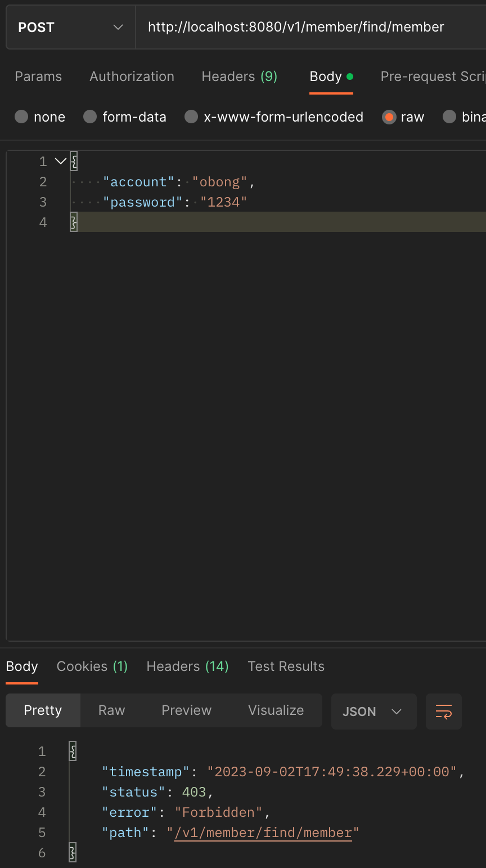Open the request Headers (9) tab
This screenshot has width=486, height=868.
tap(240, 77)
